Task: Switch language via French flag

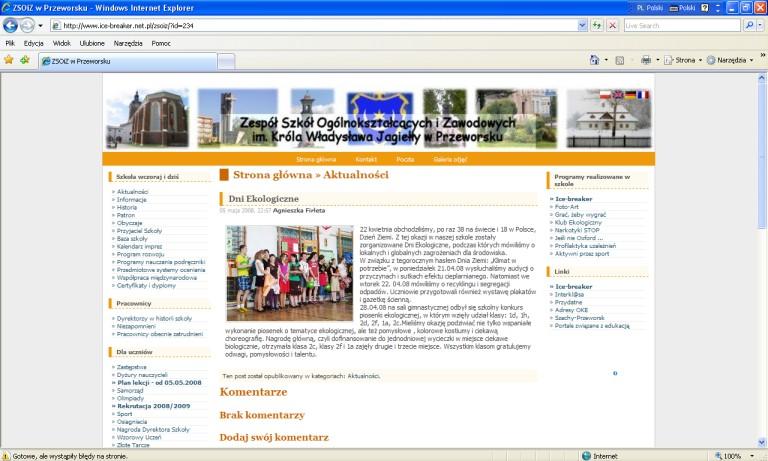Action: (643, 95)
